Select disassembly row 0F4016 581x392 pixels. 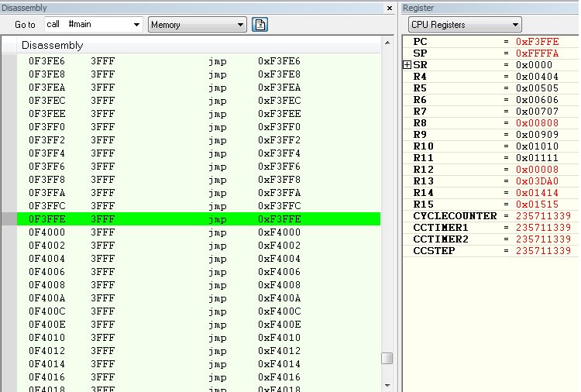[x=198, y=377]
